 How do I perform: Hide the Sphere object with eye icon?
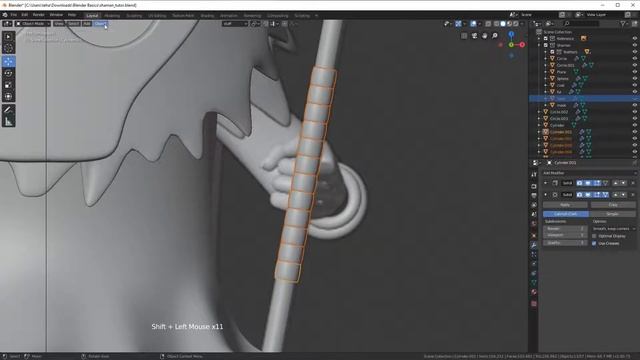[635, 78]
